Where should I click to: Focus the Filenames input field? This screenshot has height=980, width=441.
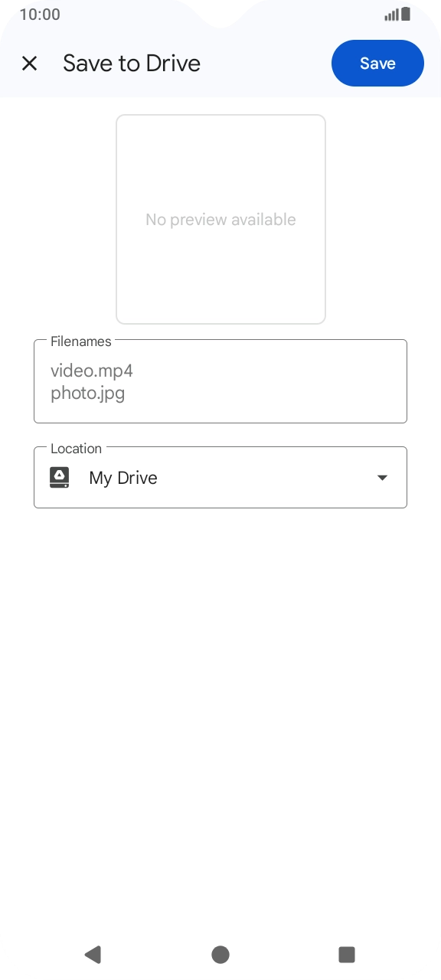pyautogui.click(x=220, y=381)
